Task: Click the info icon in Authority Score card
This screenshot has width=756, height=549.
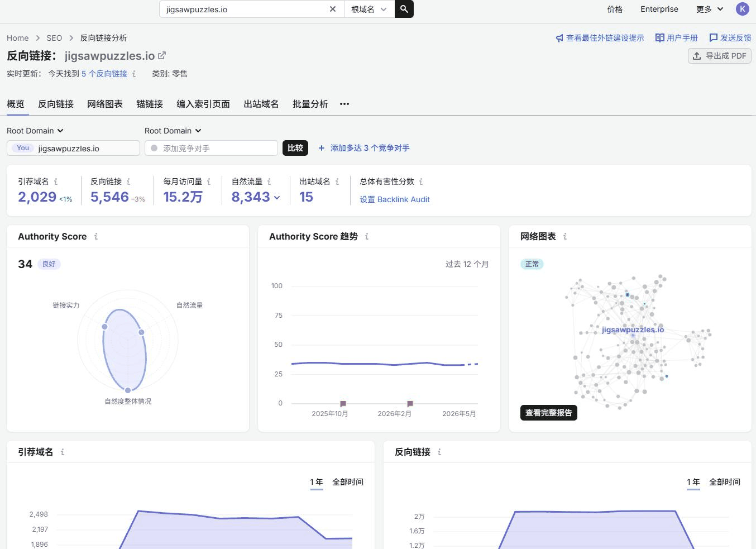Action: point(96,236)
